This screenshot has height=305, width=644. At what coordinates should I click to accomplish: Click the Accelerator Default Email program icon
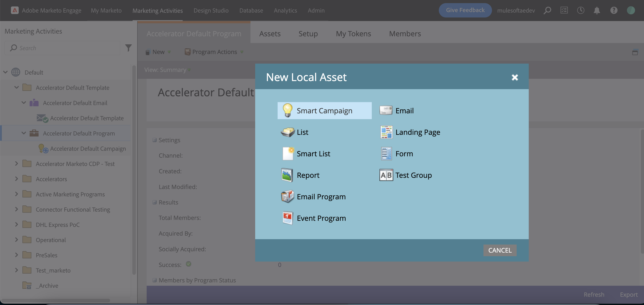tap(34, 103)
